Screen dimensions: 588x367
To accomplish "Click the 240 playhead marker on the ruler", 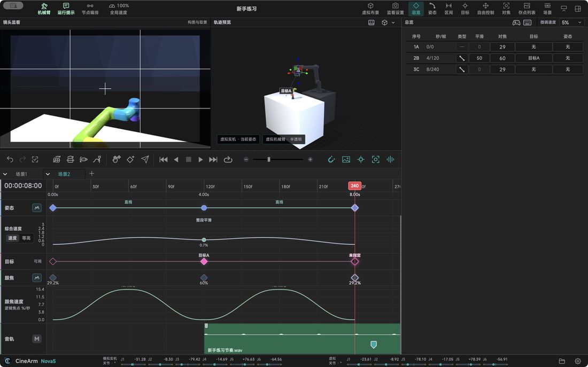I will click(x=354, y=185).
